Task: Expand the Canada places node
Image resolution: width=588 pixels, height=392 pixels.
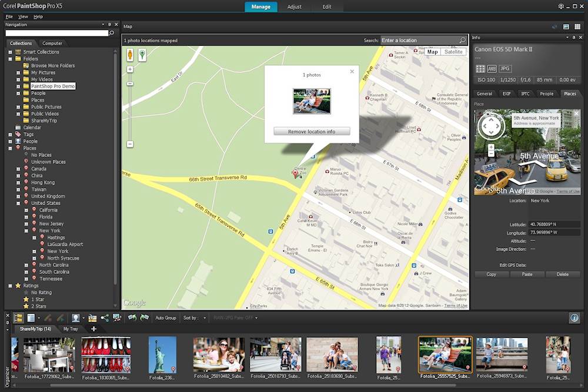Action: (18, 169)
